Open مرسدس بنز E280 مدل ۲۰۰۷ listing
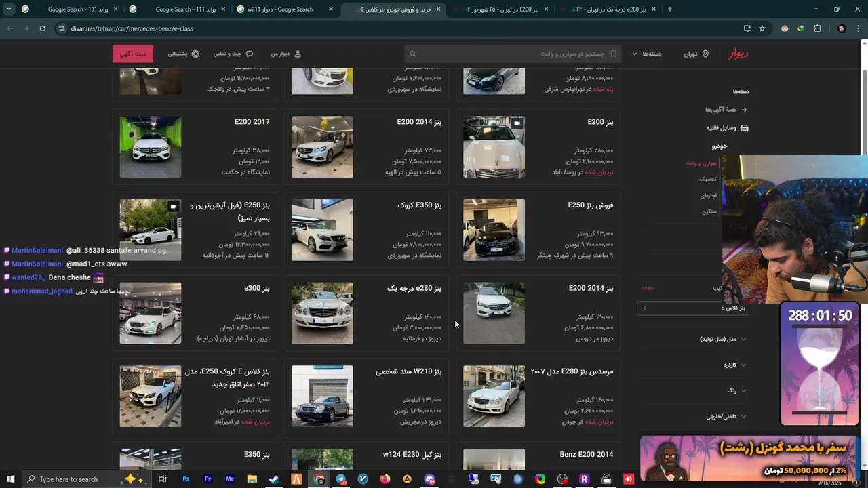 (x=537, y=396)
